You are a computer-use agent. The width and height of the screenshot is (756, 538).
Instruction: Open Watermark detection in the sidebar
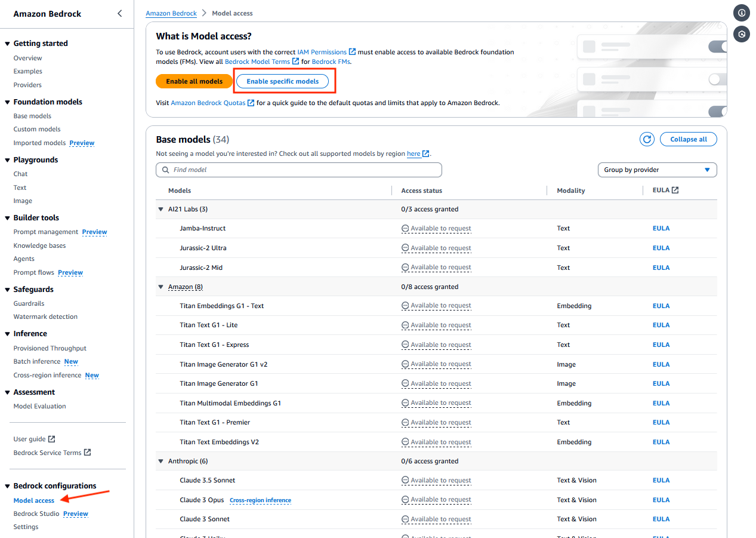tap(45, 316)
